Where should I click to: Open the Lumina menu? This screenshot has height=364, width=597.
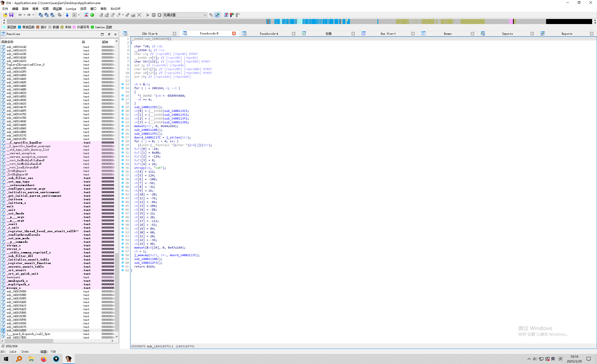[71, 9]
